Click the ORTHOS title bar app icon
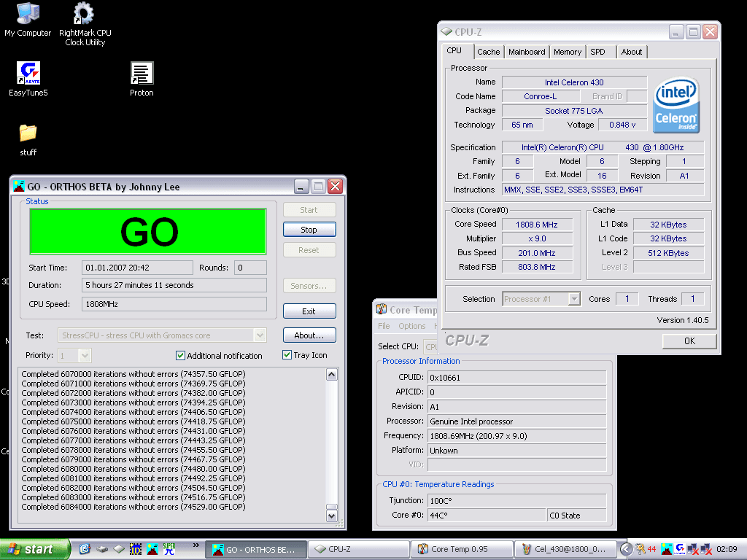 19,186
